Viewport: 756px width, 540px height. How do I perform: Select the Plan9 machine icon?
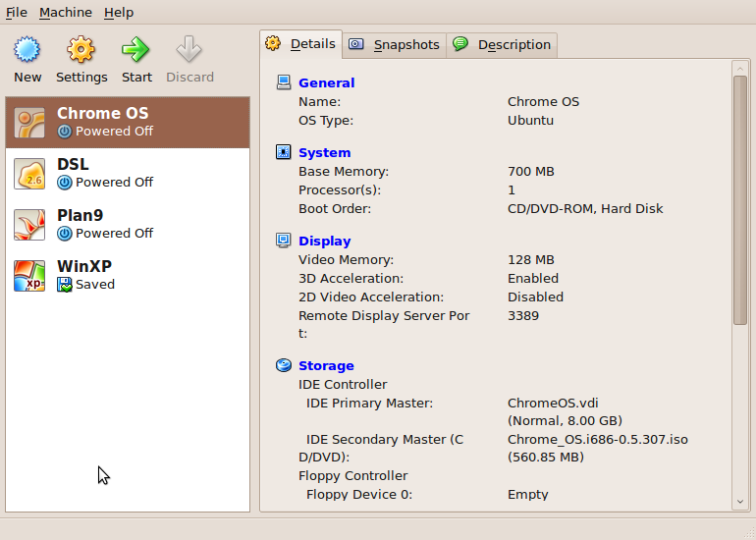29,225
